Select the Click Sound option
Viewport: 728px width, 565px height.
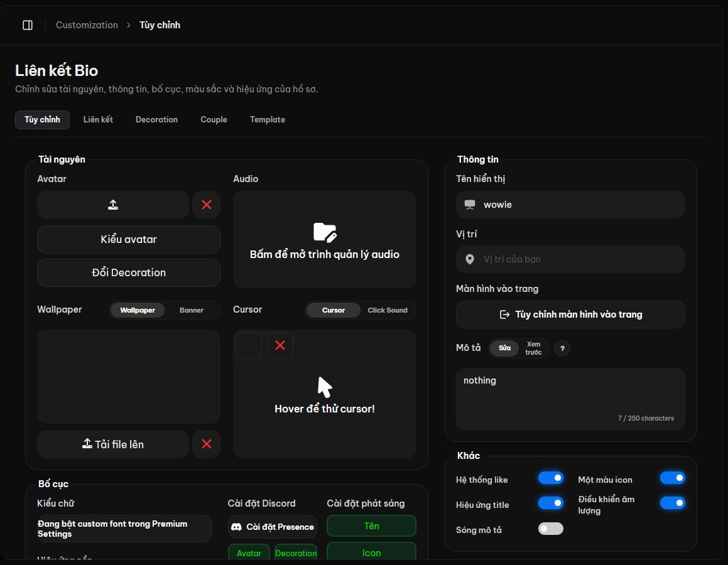pos(387,310)
